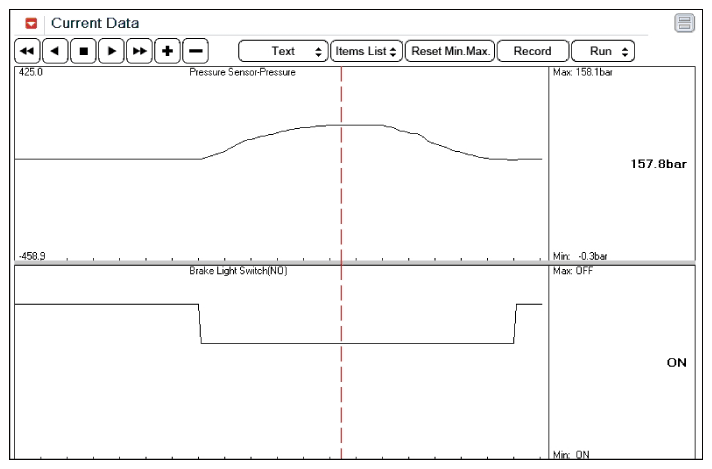Viewport: 712px width, 469px height.
Task: Click the 425.0 upper scale value
Action: (31, 72)
